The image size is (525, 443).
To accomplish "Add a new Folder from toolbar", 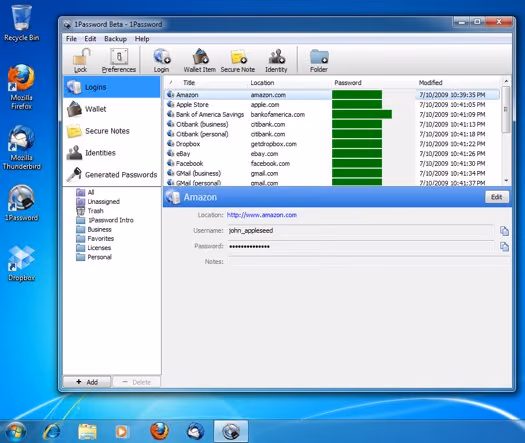I will coord(319,60).
